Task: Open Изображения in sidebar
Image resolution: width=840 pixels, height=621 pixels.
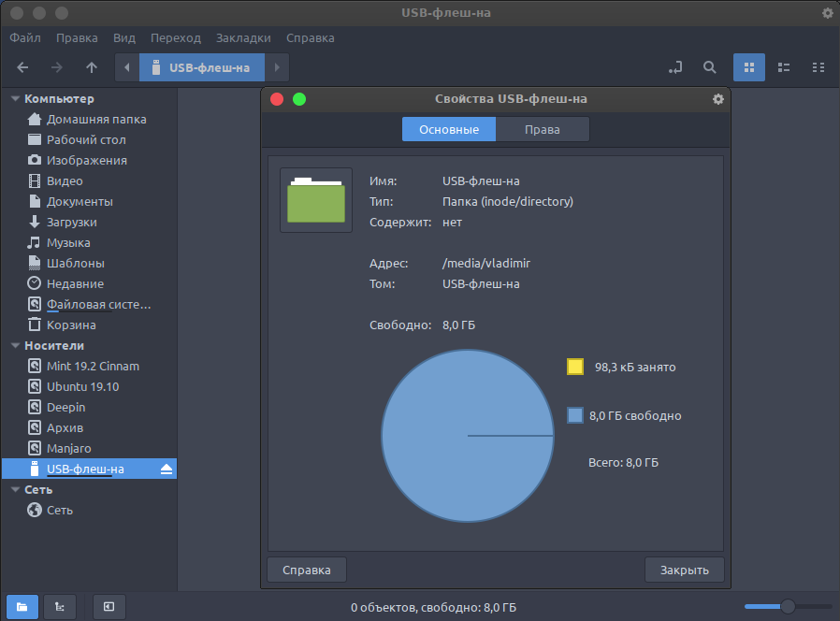Action: tap(89, 160)
